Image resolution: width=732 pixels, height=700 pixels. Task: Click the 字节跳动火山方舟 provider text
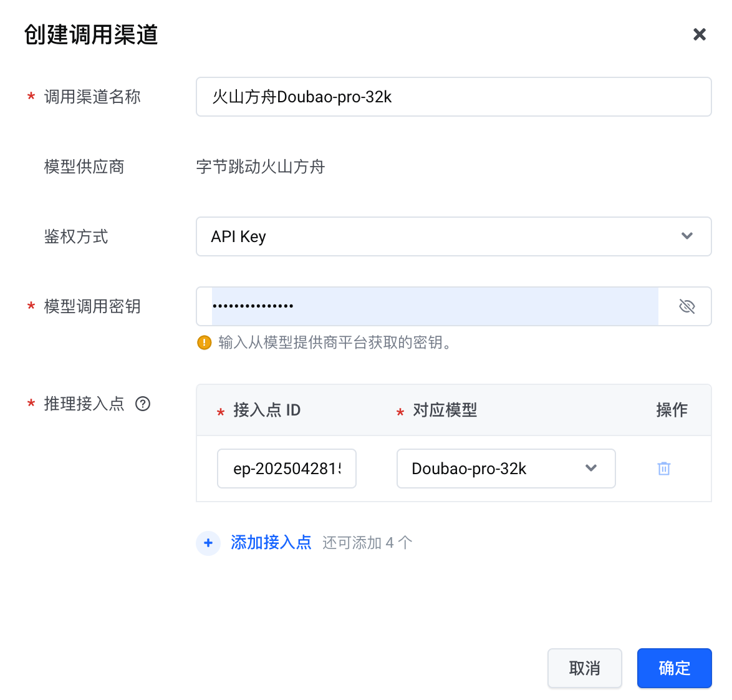(261, 167)
